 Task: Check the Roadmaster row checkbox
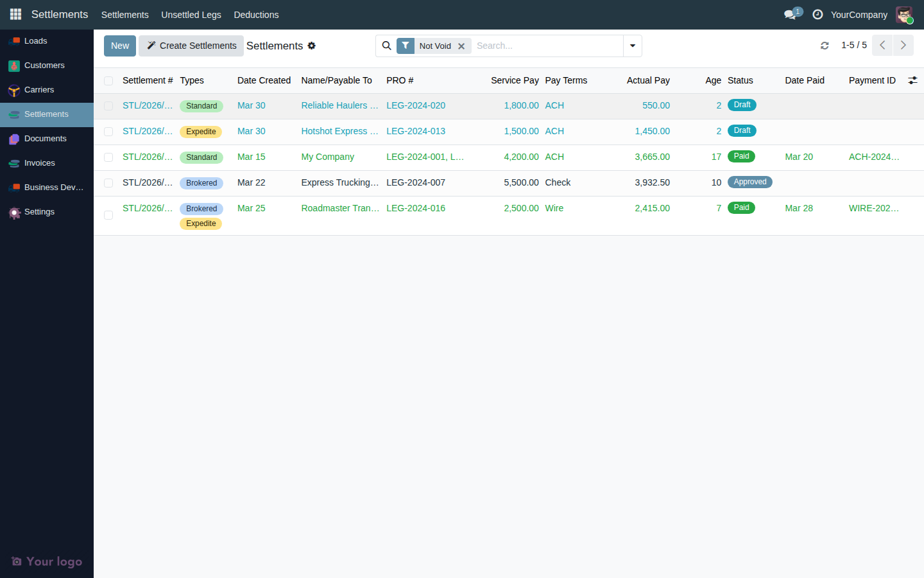(108, 215)
